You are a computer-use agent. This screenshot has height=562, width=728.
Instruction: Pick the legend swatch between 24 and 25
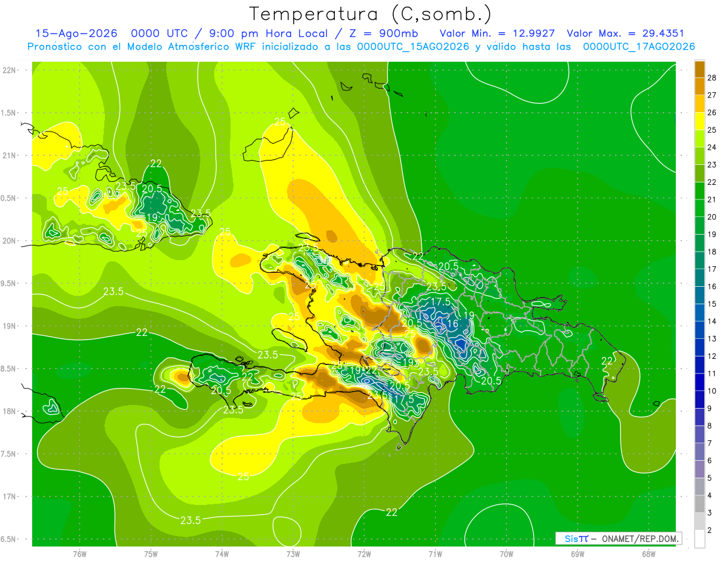click(699, 139)
